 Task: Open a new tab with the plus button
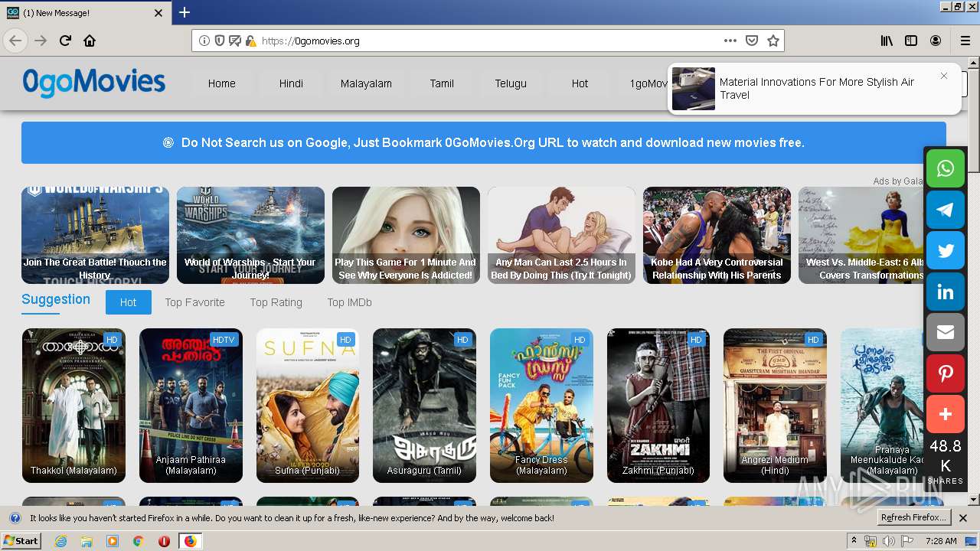point(185,12)
